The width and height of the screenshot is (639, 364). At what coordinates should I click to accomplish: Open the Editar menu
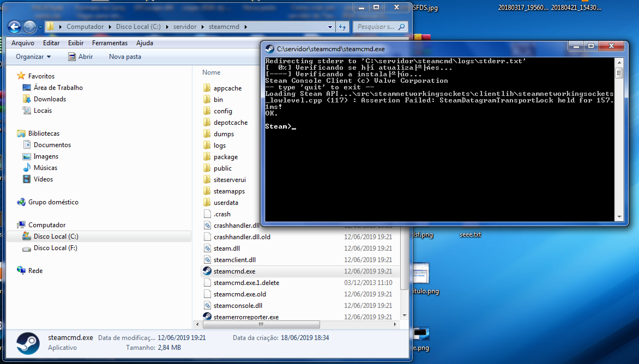click(x=51, y=43)
